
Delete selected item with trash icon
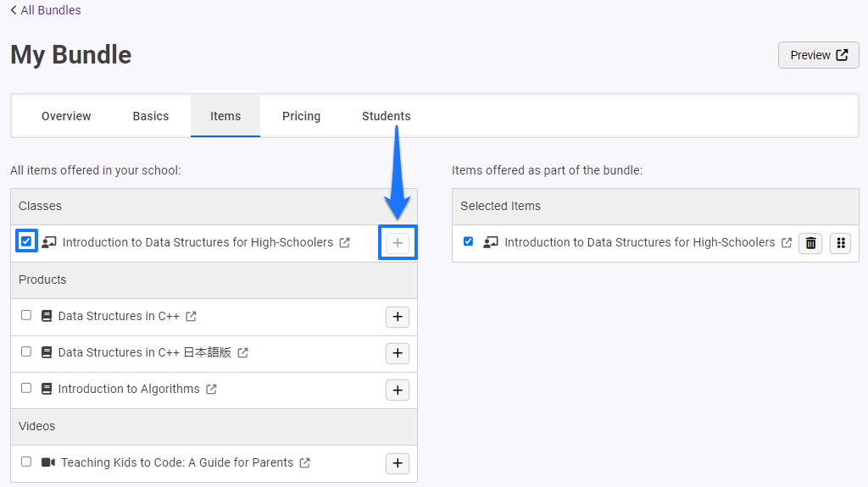tap(810, 243)
